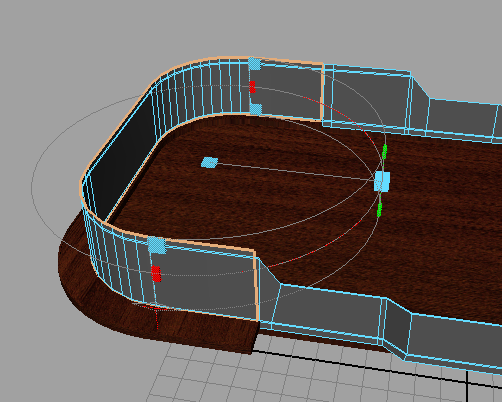Select cyan handle on far wall's top edge

point(254,64)
